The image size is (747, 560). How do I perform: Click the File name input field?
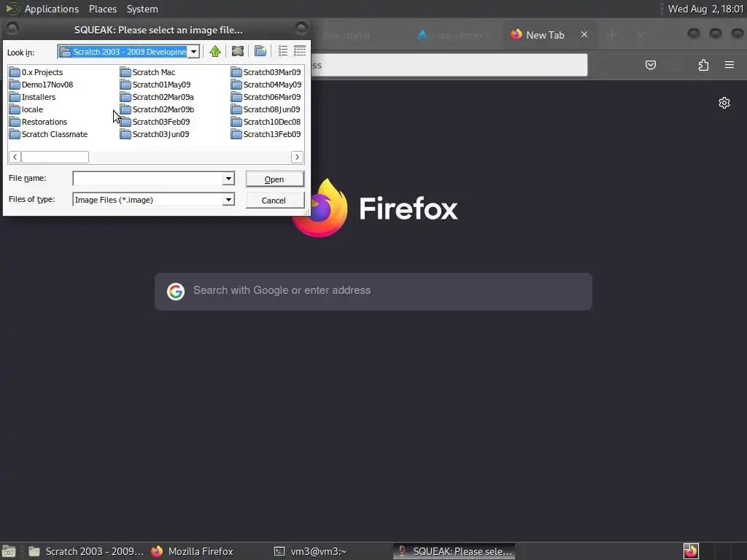coord(148,179)
